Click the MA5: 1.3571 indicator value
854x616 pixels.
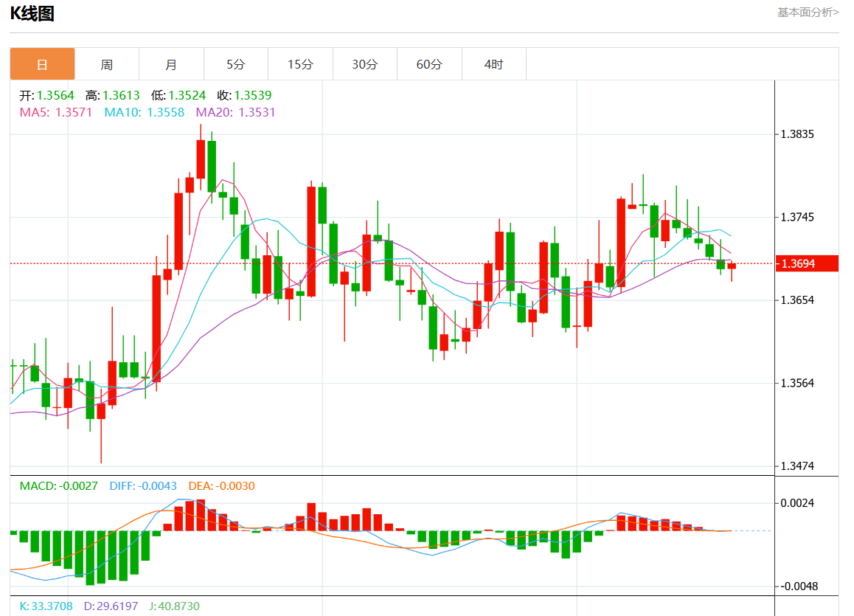56,112
